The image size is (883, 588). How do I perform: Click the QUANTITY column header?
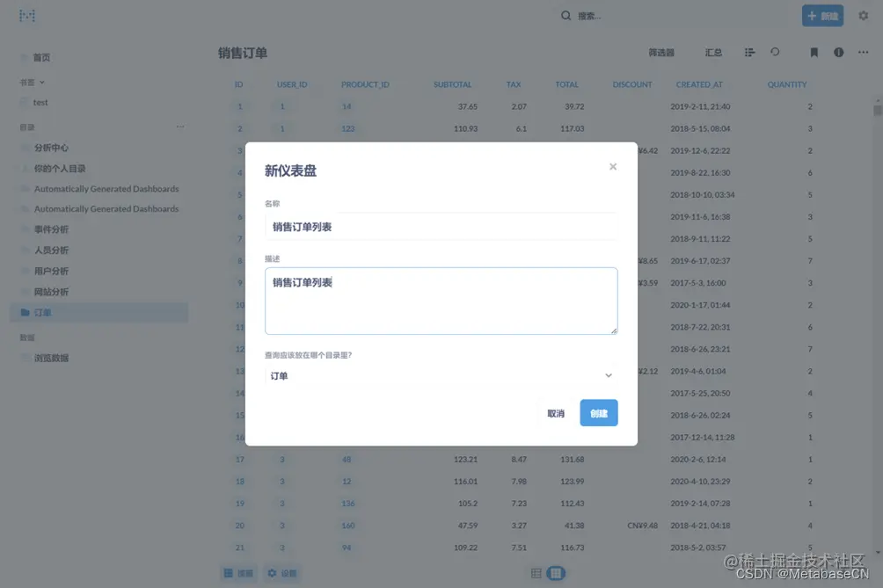[x=787, y=84]
